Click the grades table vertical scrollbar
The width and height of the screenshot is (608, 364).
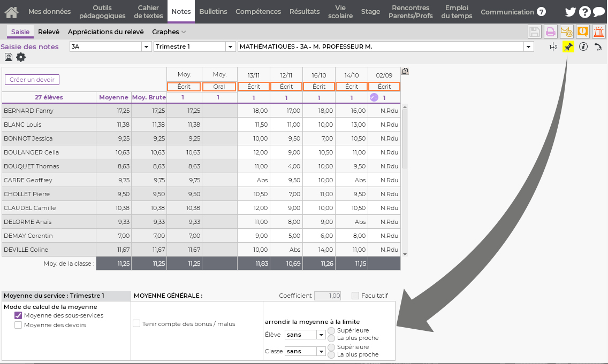click(405, 138)
